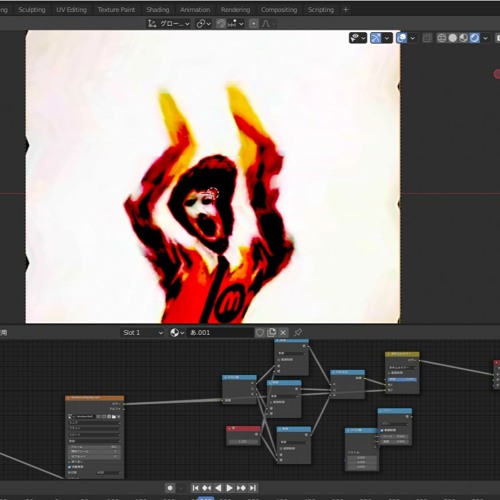Switch to the Scripting workspace
Image resolution: width=500 pixels, height=500 pixels.
321,10
